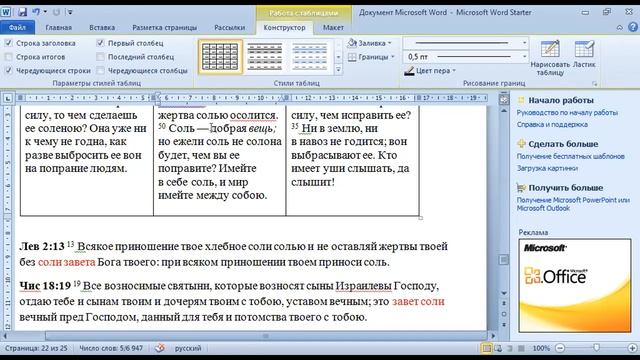
Task: Enable Строка итогов checkbox
Action: pyautogui.click(x=8, y=57)
